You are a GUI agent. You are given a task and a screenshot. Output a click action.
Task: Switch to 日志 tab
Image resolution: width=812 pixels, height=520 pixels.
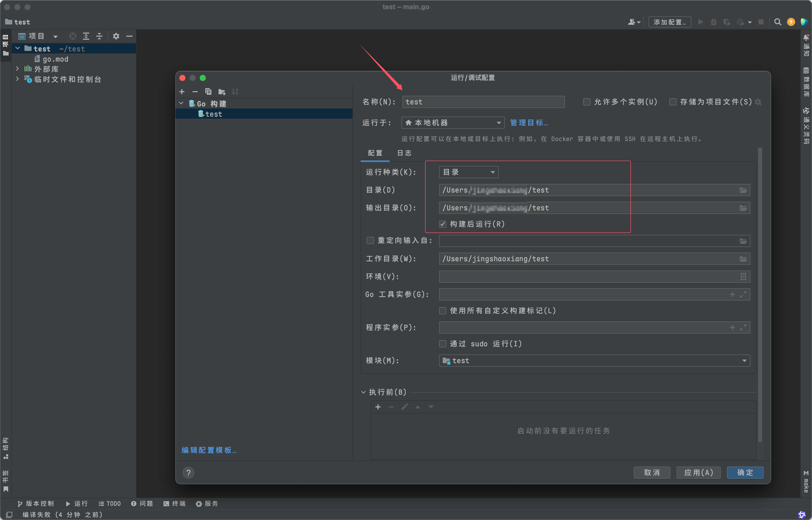coord(404,153)
